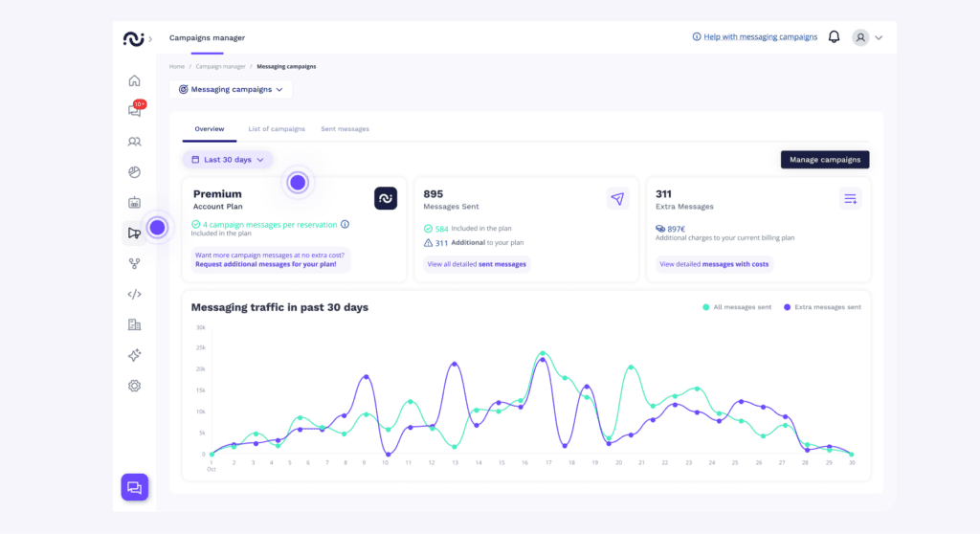Screen dimensions: 980x534
Task: Open Help with messaging campaigns link
Action: 754,37
